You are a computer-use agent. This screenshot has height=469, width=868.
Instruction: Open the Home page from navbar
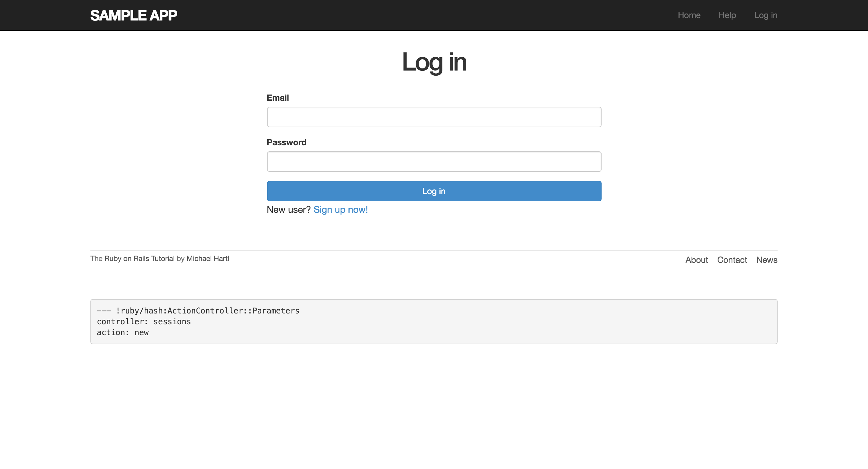(x=689, y=15)
